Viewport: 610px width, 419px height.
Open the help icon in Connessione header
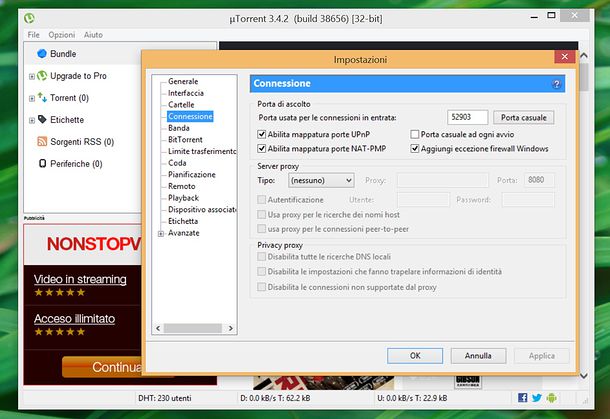click(556, 84)
